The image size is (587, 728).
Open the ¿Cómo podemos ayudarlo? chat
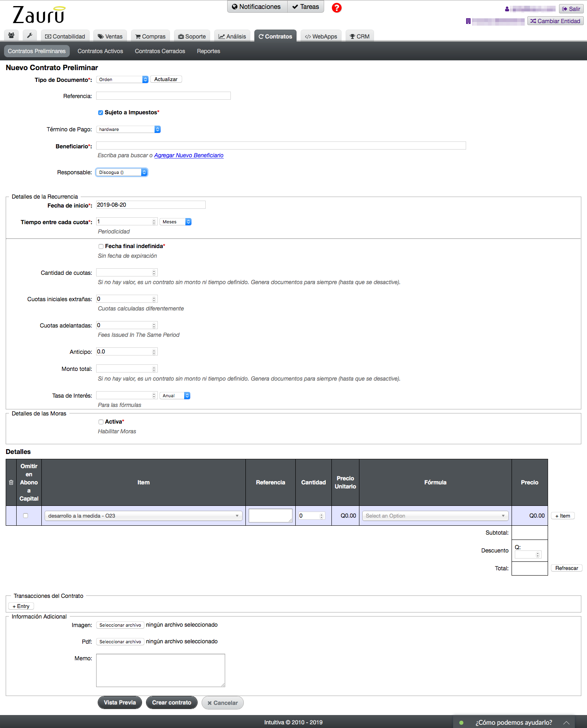(x=514, y=722)
